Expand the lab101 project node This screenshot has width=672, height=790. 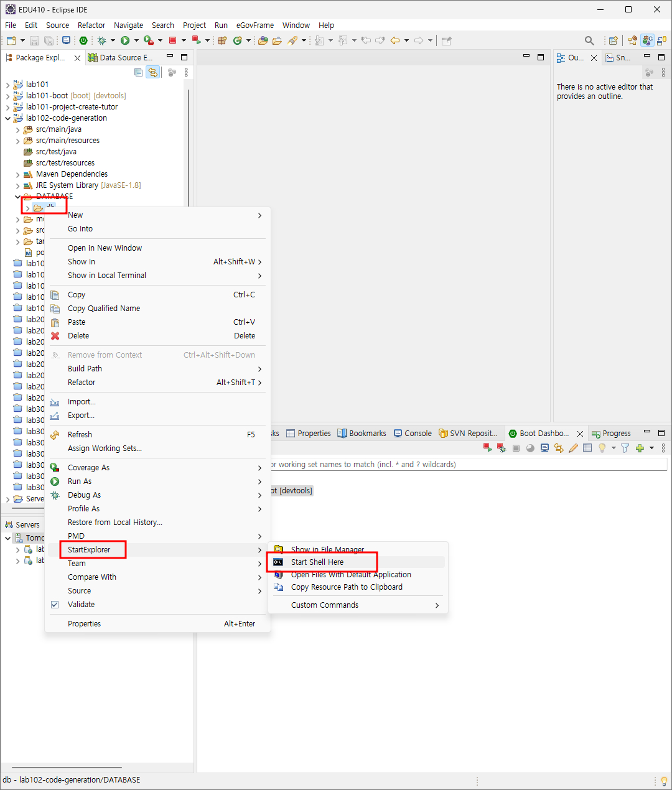7,85
